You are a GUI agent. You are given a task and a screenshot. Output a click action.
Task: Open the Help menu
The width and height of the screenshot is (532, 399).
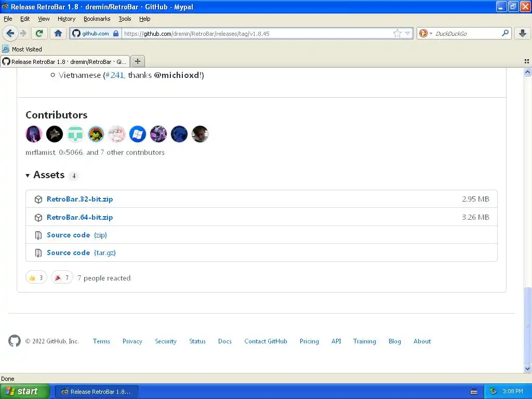144,19
